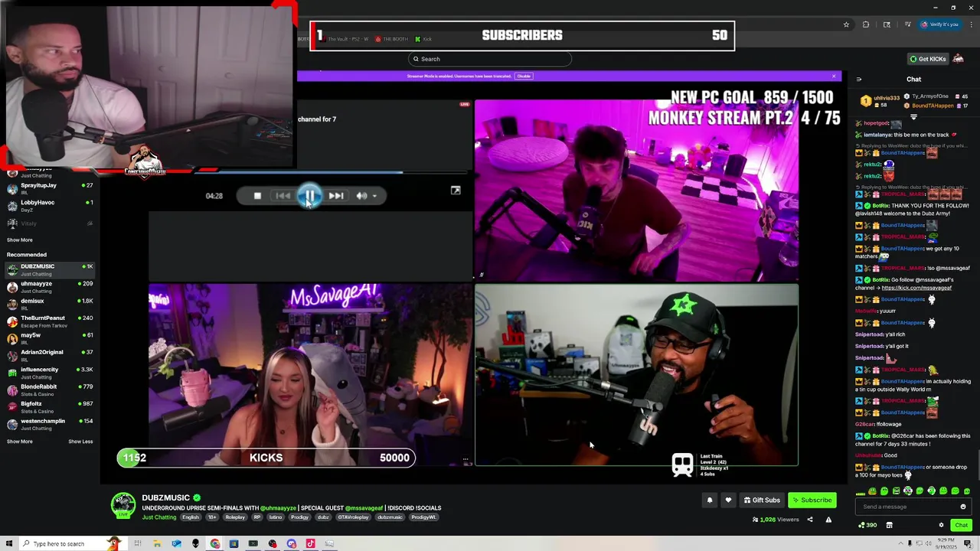Switch to THE BOOTH browser tab
This screenshot has height=551, width=980.
point(392,39)
